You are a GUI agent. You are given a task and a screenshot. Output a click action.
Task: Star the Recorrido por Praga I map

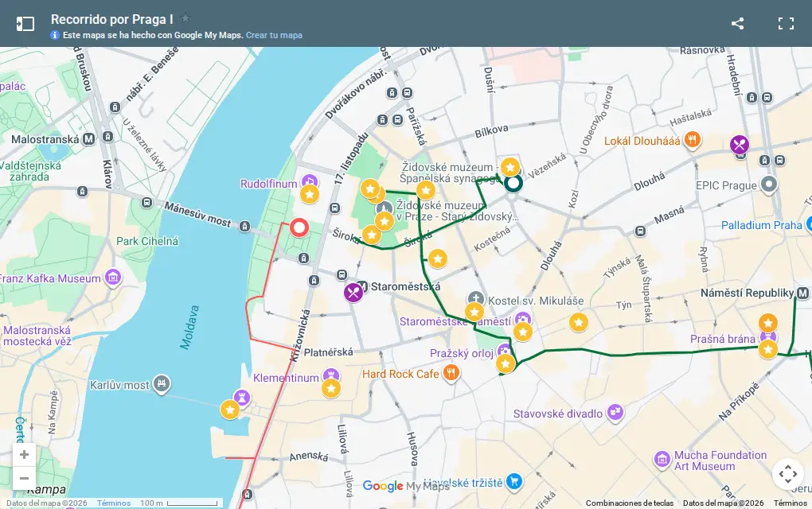tap(185, 18)
